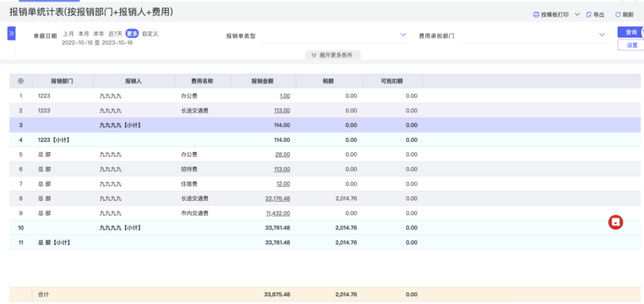Open the 费用承担部门 dropdown
644x304 pixels.
tap(533, 36)
